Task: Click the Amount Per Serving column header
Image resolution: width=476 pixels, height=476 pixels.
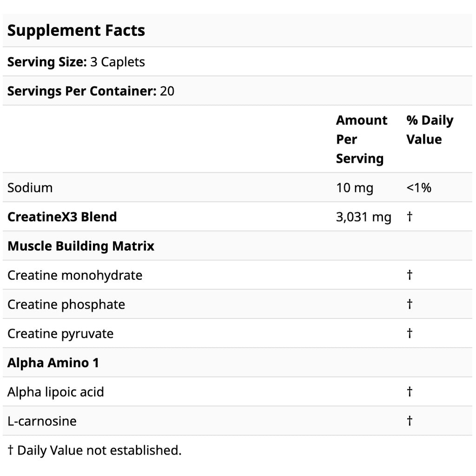Action: click(x=361, y=139)
